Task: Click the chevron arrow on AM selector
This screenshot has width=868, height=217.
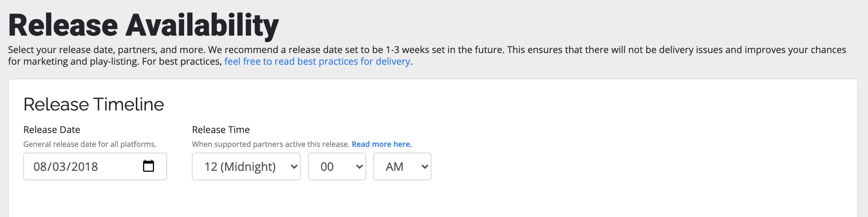Action: pos(425,167)
